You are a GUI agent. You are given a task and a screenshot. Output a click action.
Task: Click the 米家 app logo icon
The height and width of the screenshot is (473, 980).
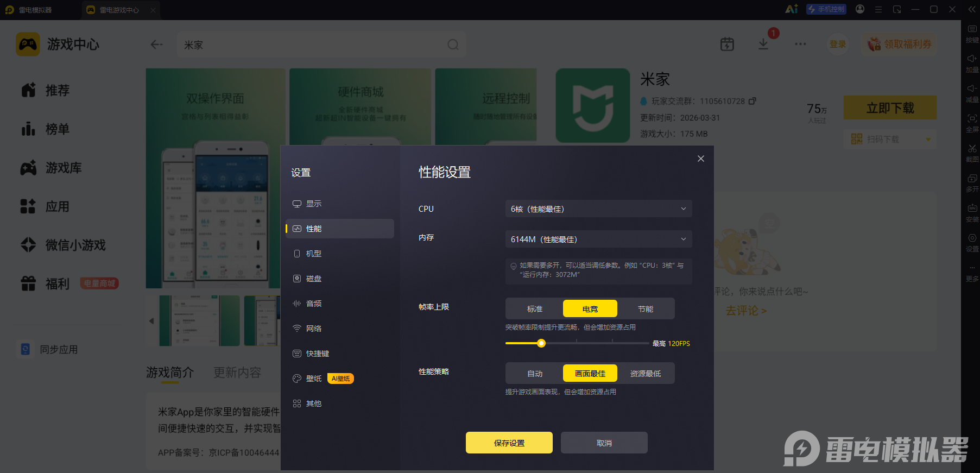click(x=592, y=105)
